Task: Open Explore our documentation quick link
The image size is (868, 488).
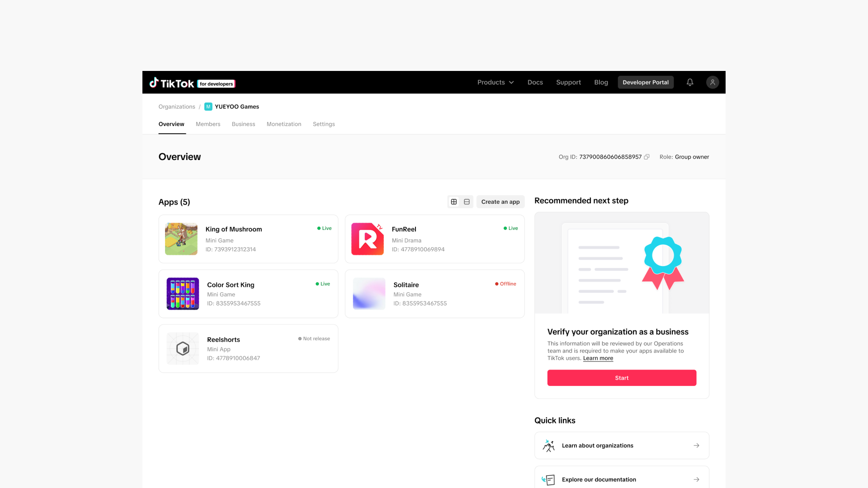Action: (x=622, y=478)
